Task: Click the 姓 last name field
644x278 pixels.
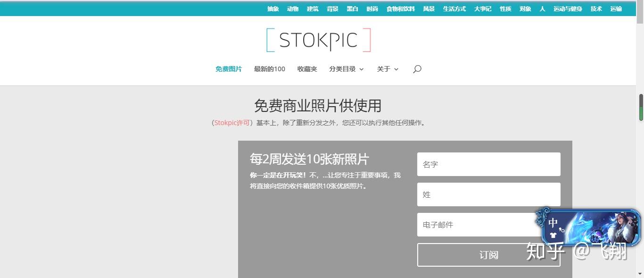Action: coord(488,194)
